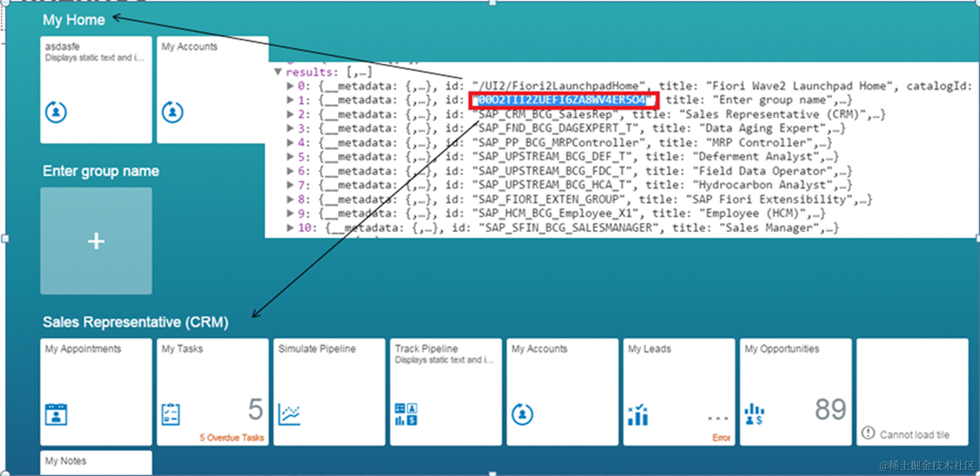Screen dimensions: 980x476
Task: Expand results entry 7 Hydrocarbon Analyst
Action: click(x=291, y=185)
